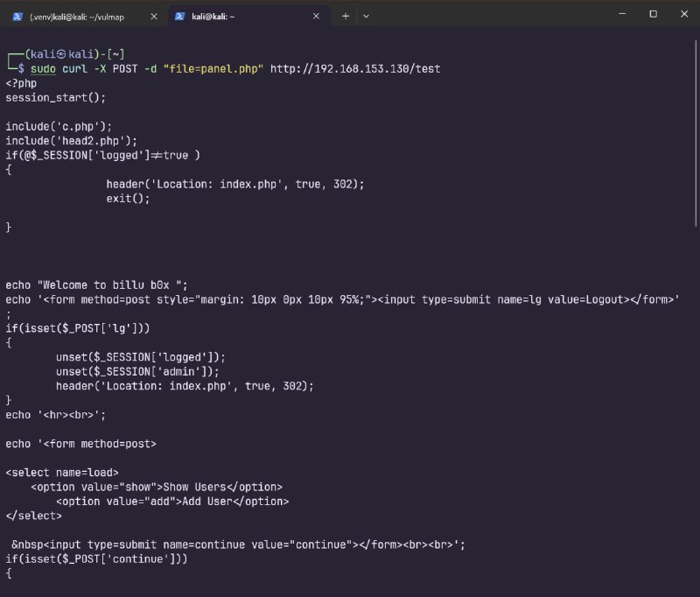Close the (.venv) vulmap tab
700x597 pixels.
pyautogui.click(x=154, y=16)
